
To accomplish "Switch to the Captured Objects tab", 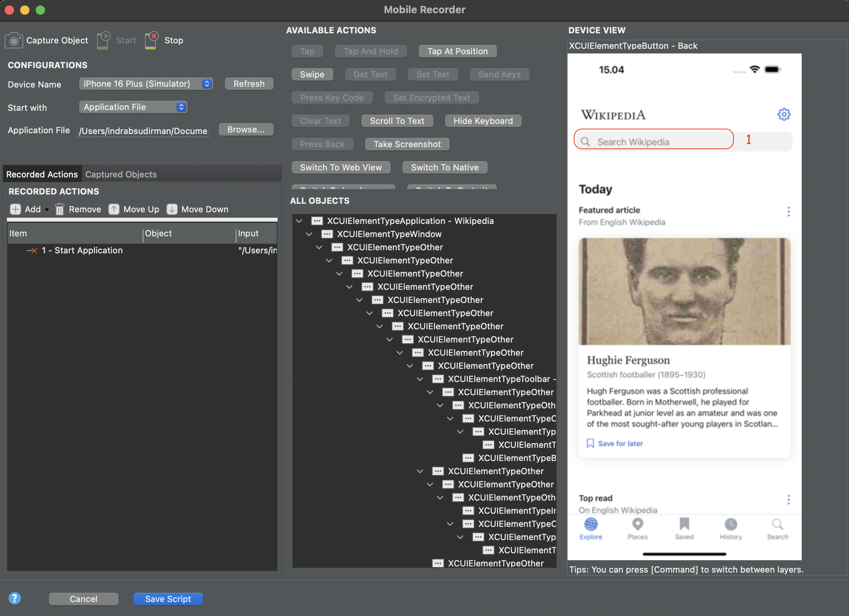I will pos(121,174).
